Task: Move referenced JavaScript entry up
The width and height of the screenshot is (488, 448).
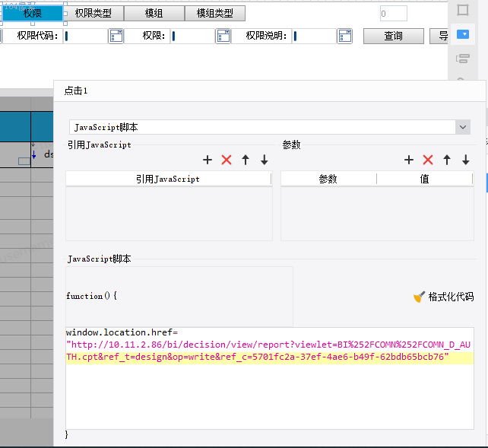Action: [x=246, y=160]
